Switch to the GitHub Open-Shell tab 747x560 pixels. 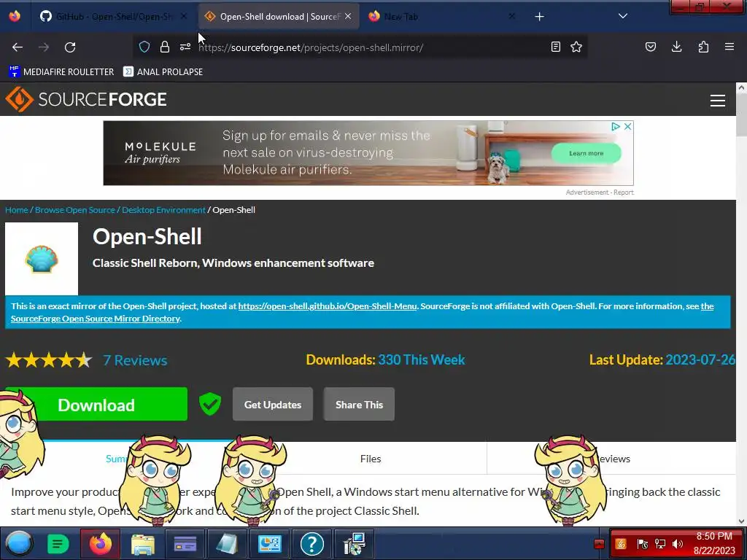[x=113, y=17]
